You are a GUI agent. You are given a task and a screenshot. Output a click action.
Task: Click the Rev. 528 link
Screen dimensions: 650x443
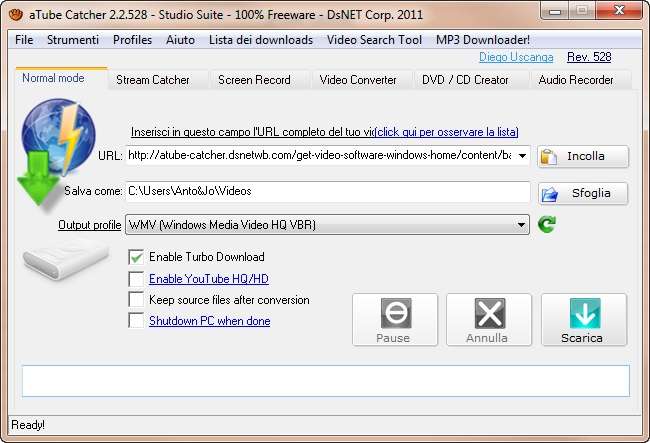click(588, 58)
